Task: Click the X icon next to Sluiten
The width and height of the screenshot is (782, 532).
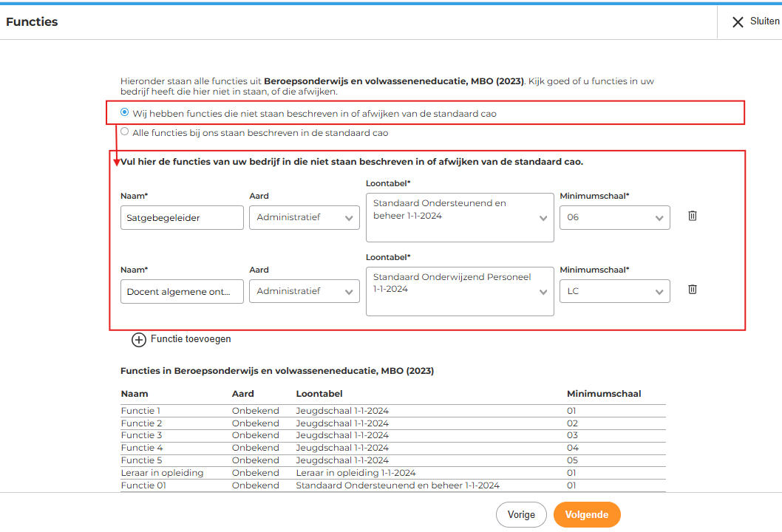Action: (x=737, y=21)
